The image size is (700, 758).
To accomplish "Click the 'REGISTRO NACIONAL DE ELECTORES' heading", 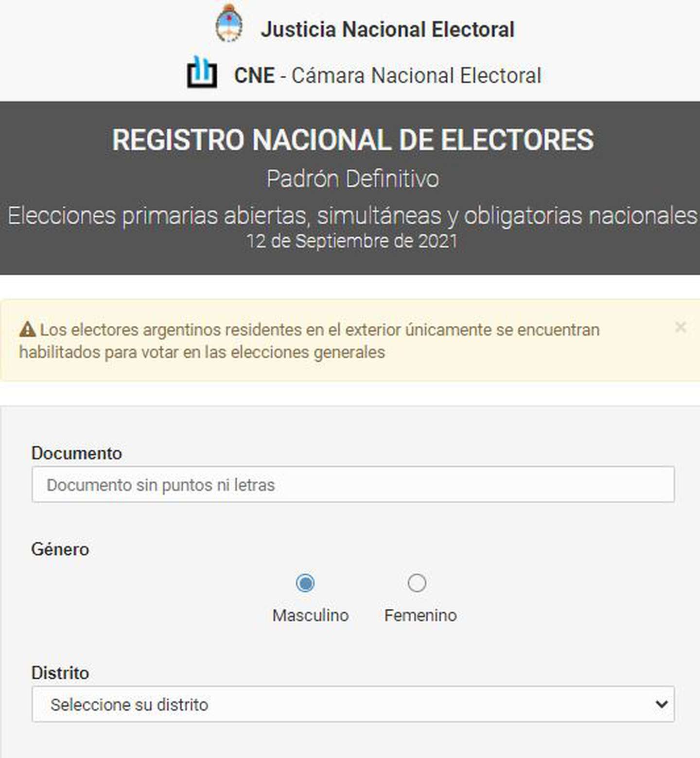I will coord(352,140).
